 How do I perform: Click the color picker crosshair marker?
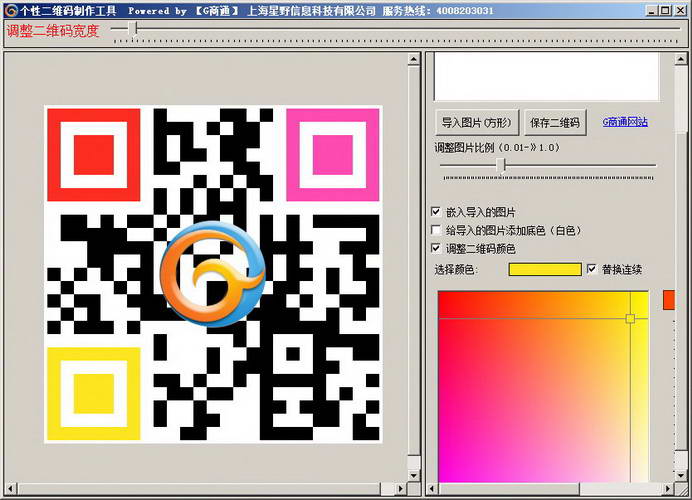click(x=630, y=318)
